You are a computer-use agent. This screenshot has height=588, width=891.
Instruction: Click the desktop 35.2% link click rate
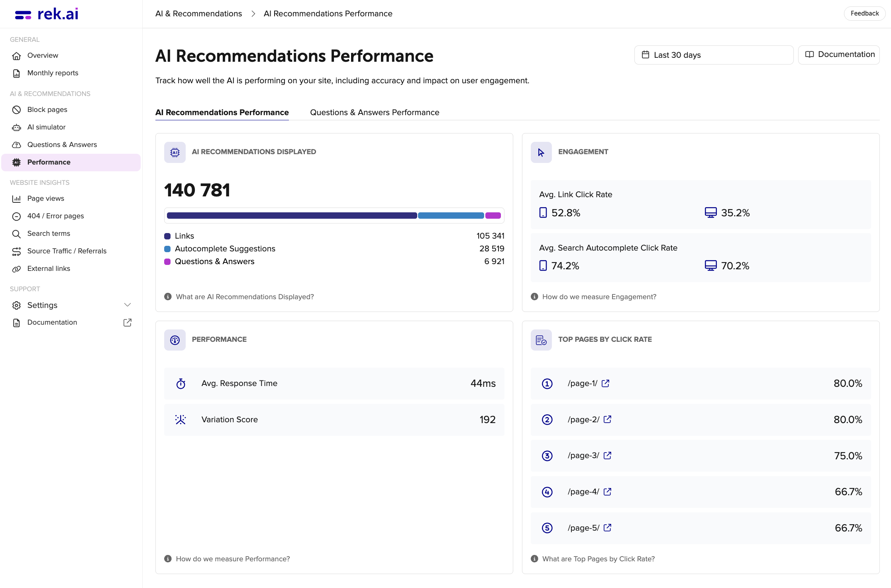(727, 213)
